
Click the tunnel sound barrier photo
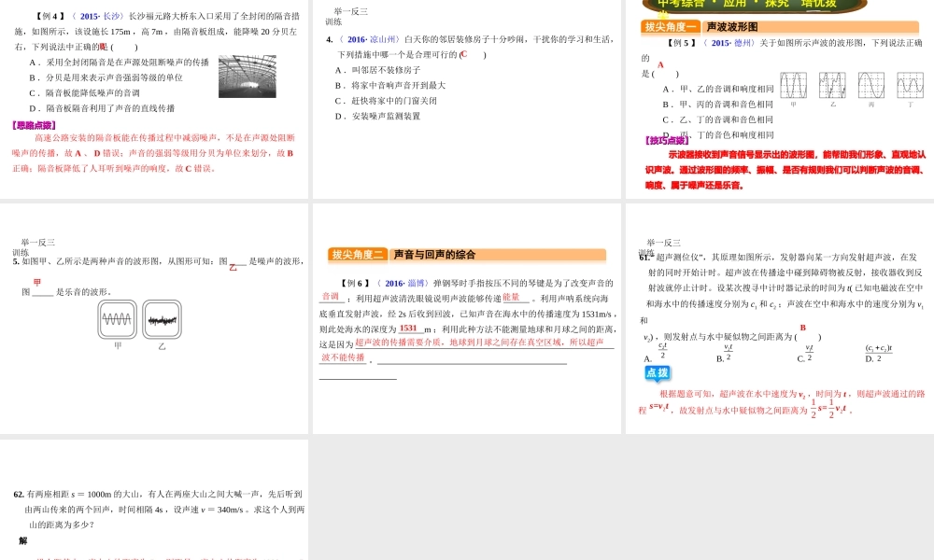pos(248,77)
